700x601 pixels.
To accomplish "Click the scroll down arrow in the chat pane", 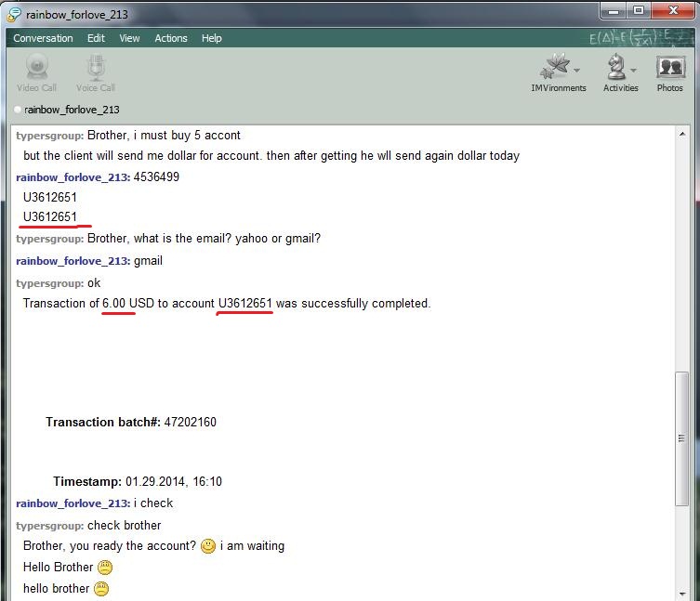I will 682,594.
